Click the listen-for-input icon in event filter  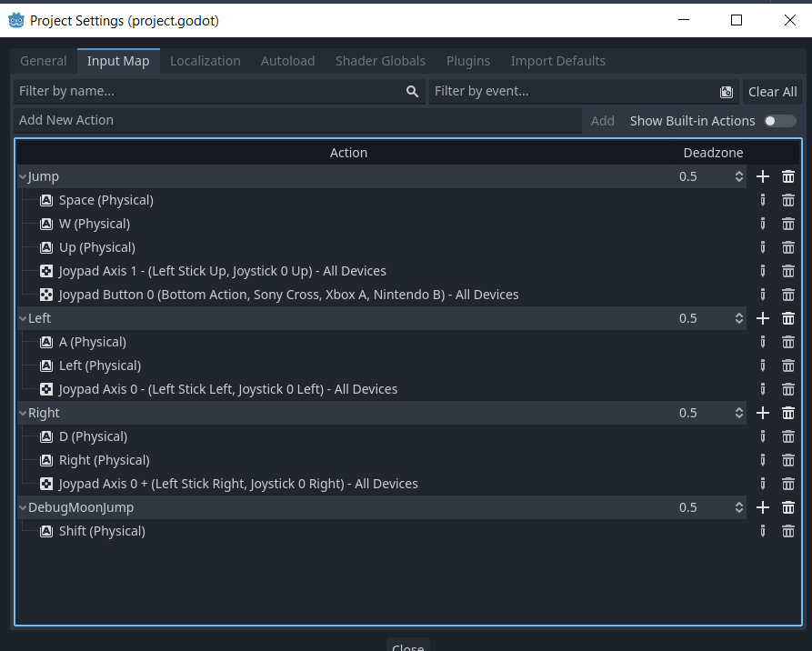[726, 92]
